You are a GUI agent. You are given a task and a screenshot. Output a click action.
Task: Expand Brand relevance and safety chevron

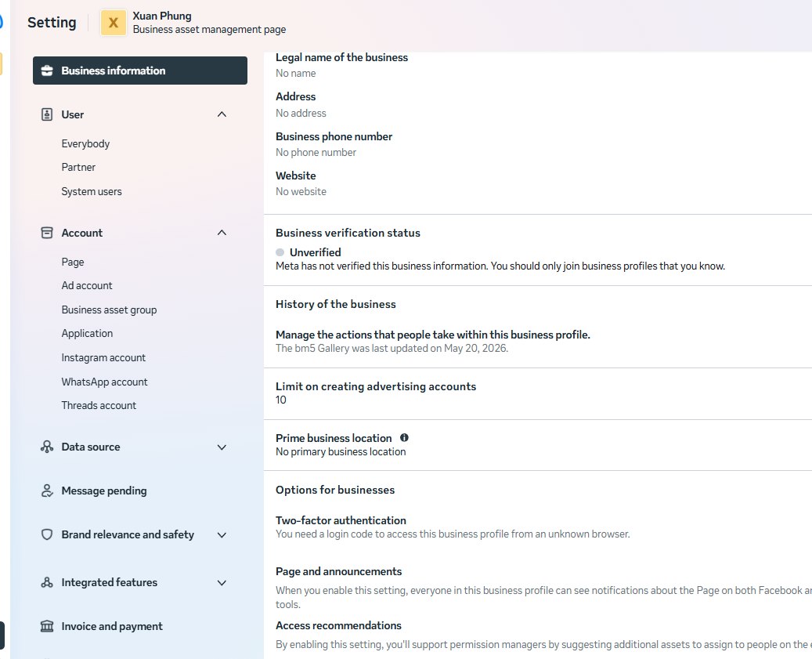click(222, 534)
